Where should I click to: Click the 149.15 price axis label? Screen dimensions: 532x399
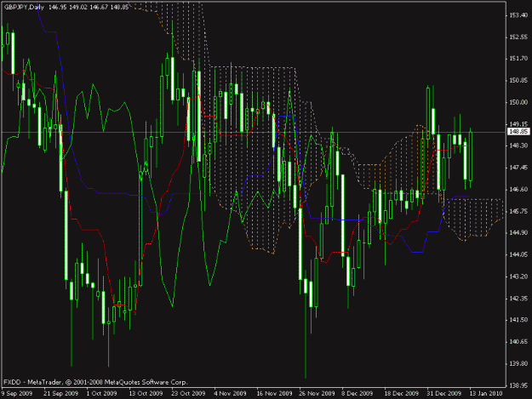tap(518, 124)
